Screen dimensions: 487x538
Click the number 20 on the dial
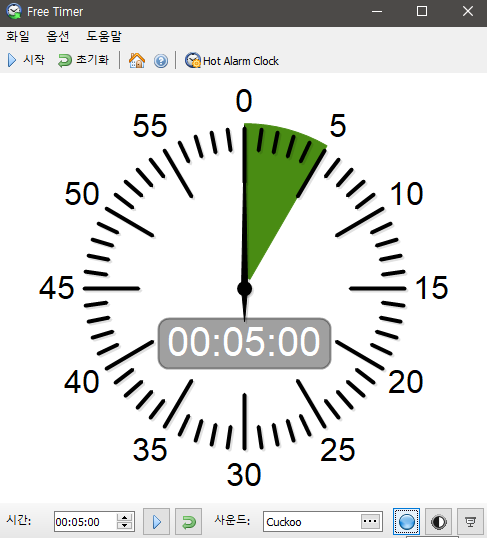tap(406, 382)
